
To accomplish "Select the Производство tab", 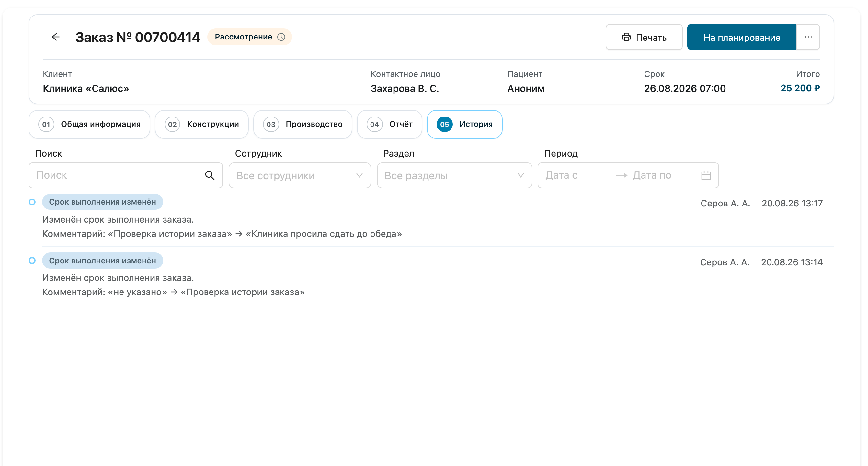I will tap(303, 124).
